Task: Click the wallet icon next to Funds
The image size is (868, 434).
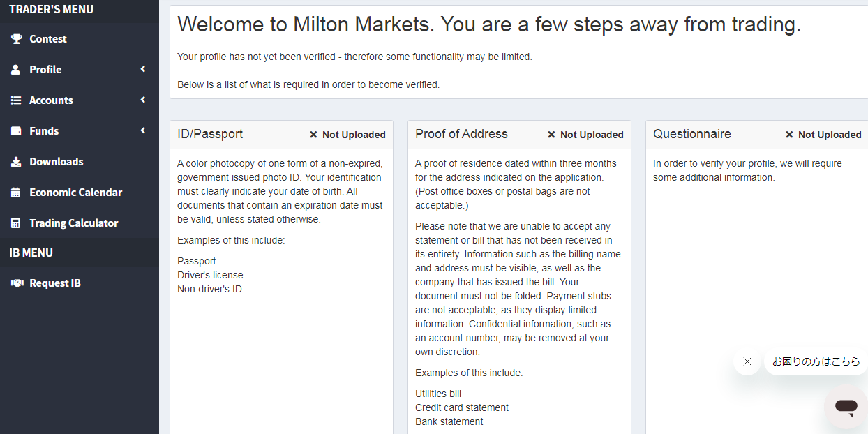Action: 16,131
